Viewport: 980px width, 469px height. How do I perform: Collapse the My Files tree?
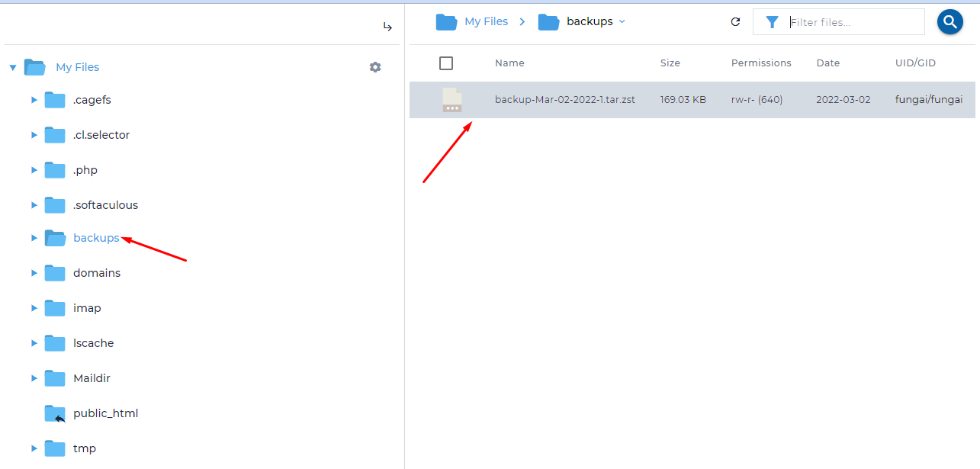pos(13,67)
